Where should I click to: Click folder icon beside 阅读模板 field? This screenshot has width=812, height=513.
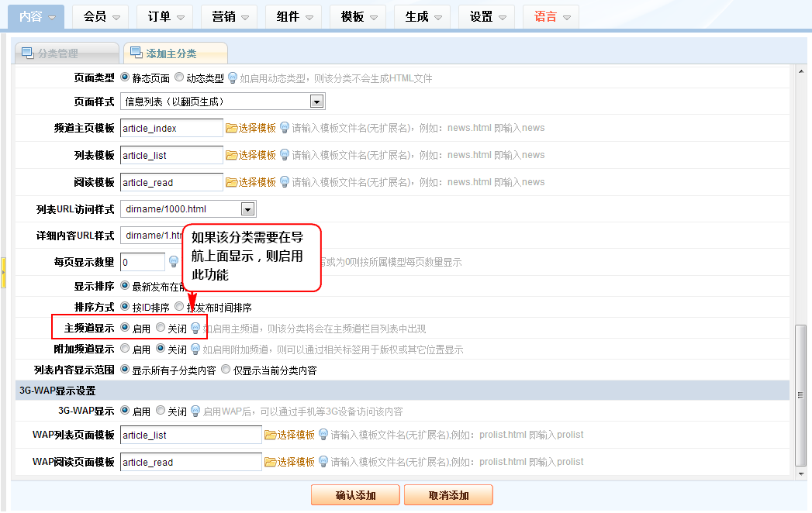(x=231, y=182)
